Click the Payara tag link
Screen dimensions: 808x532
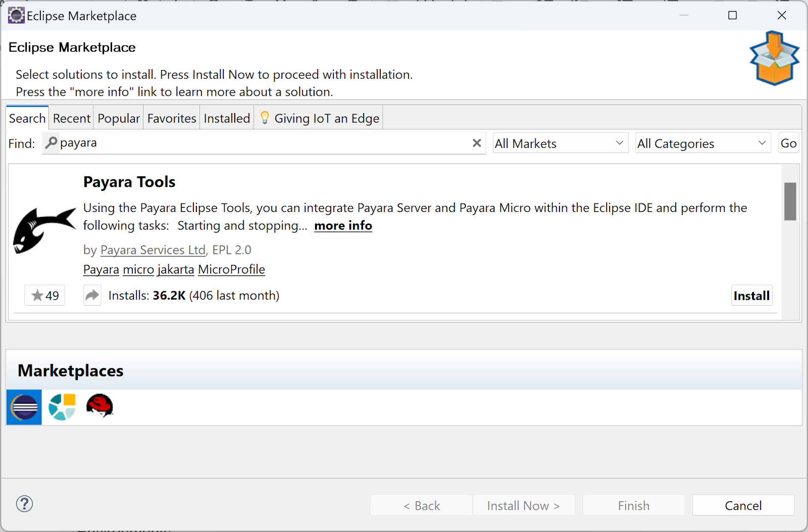(x=101, y=269)
